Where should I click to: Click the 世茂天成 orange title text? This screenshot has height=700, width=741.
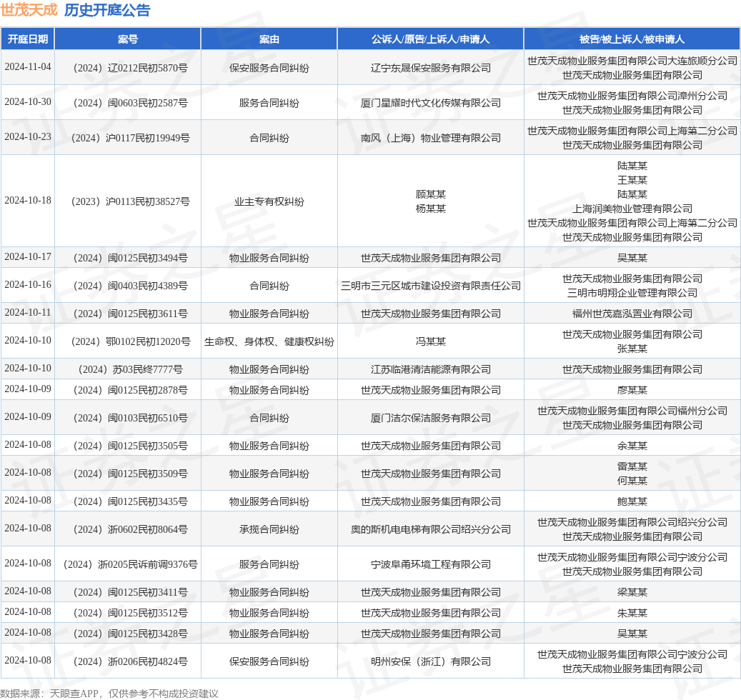(x=29, y=10)
